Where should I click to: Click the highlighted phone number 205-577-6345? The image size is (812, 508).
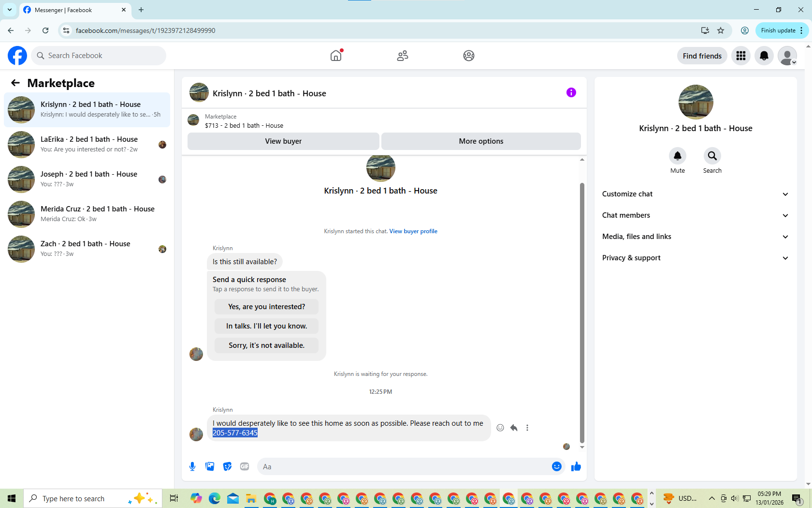click(x=235, y=433)
